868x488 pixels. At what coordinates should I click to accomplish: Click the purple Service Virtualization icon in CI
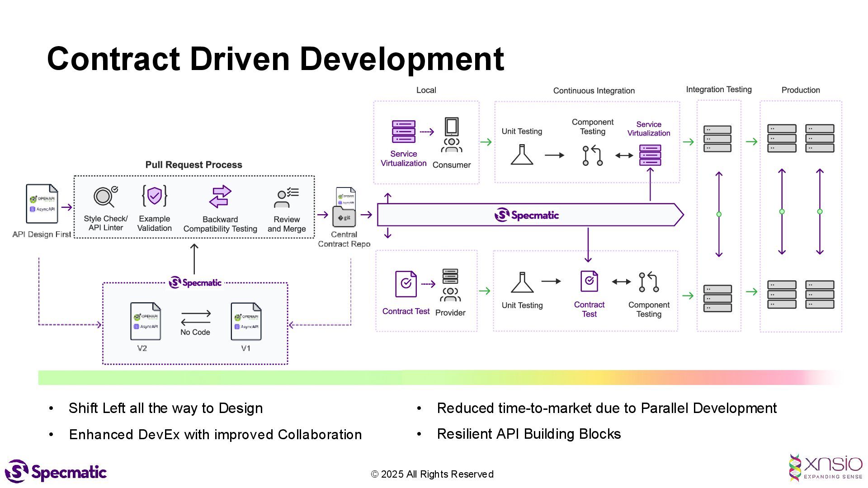click(x=650, y=155)
